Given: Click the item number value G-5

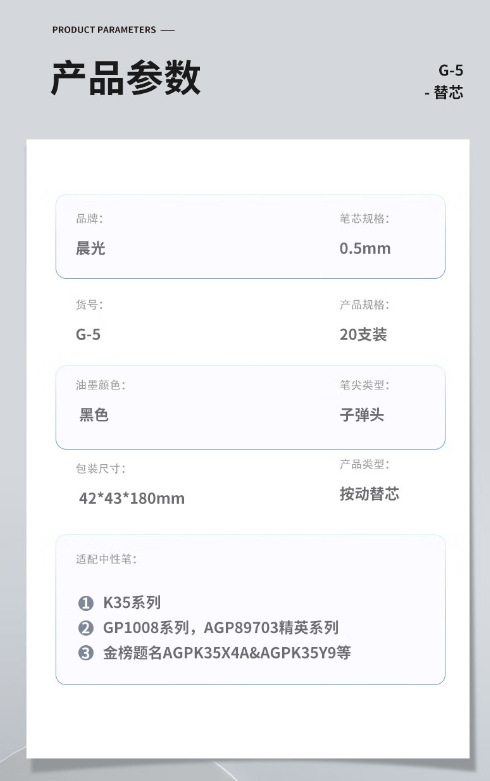Looking at the screenshot, I should click(88, 334).
